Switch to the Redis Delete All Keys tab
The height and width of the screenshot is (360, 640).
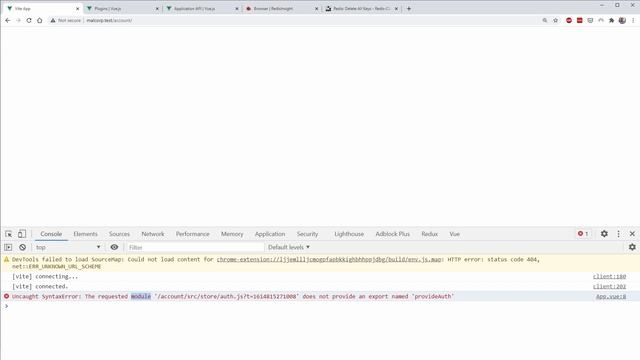point(361,9)
